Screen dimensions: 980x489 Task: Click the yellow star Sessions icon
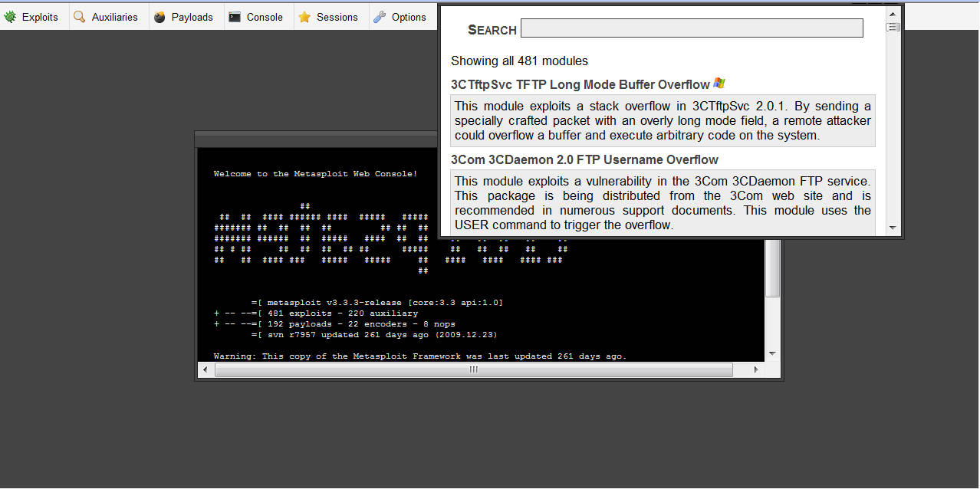pos(304,17)
